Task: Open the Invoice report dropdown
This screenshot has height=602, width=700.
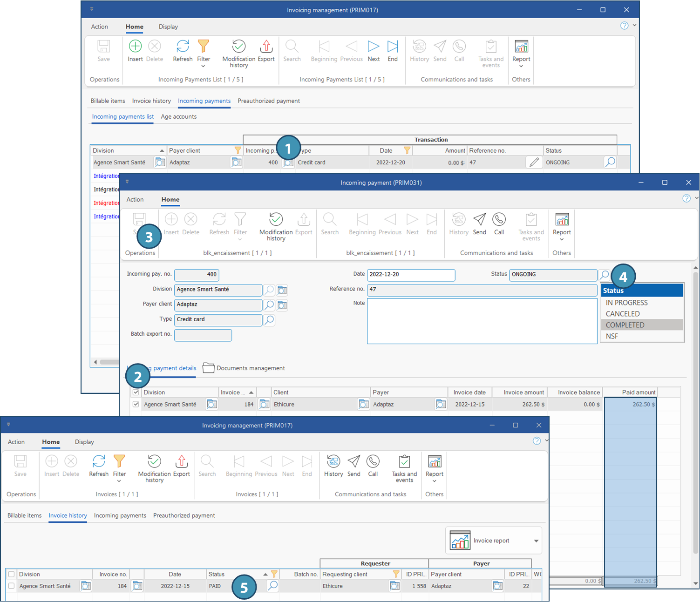Action: (536, 541)
